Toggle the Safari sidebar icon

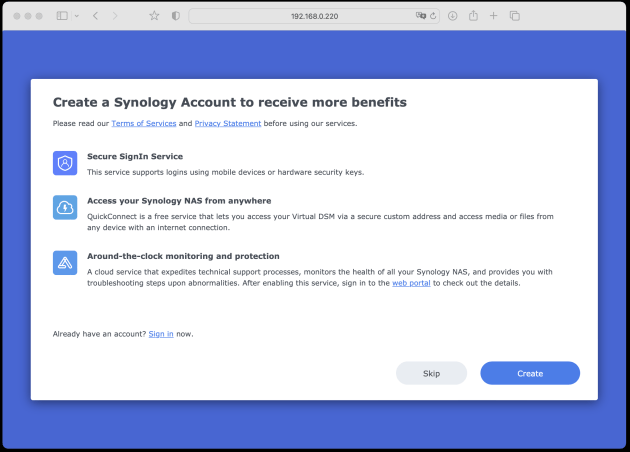click(62, 16)
